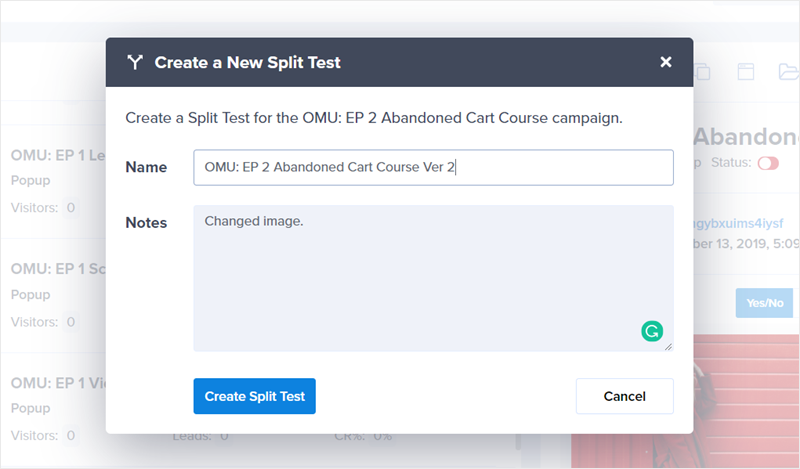Viewport: 800px width, 469px height.
Task: Click the Notes box resize handle
Action: pos(669,346)
